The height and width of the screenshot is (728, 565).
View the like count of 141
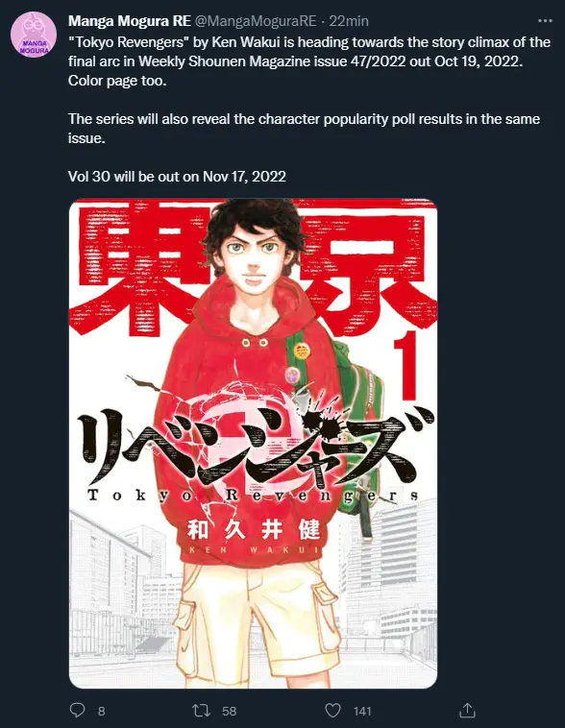pos(362,711)
